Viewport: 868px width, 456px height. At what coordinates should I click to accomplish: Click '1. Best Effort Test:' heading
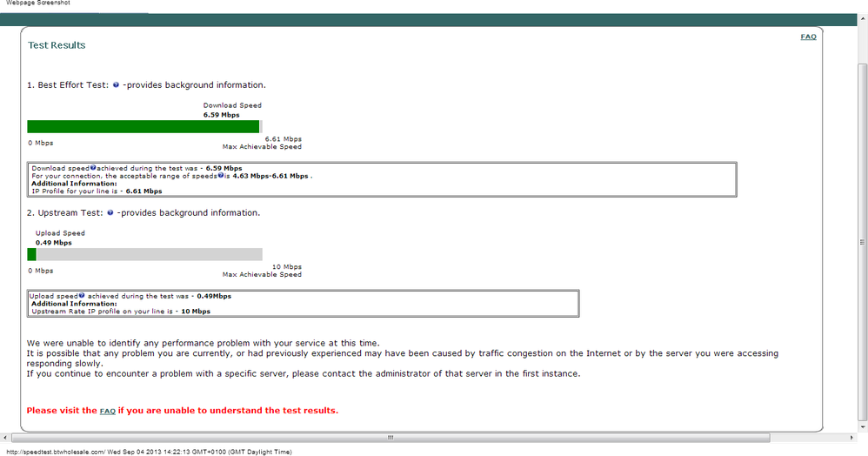coord(68,84)
